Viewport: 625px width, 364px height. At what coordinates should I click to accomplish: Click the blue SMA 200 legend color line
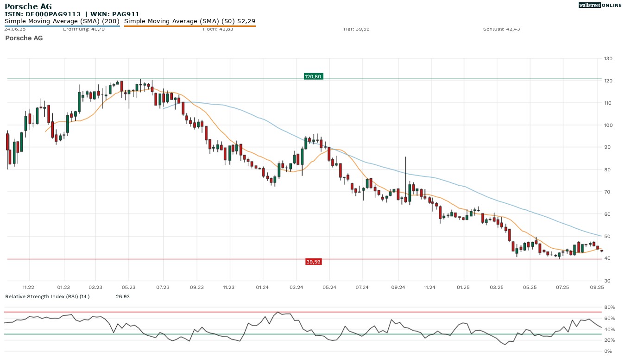click(x=62, y=26)
